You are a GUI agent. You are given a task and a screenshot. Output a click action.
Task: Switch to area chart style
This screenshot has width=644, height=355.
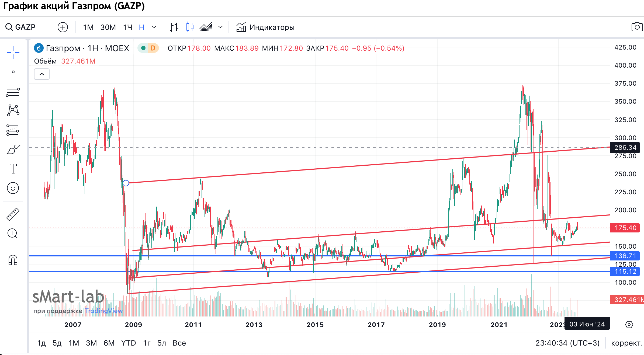pos(206,27)
